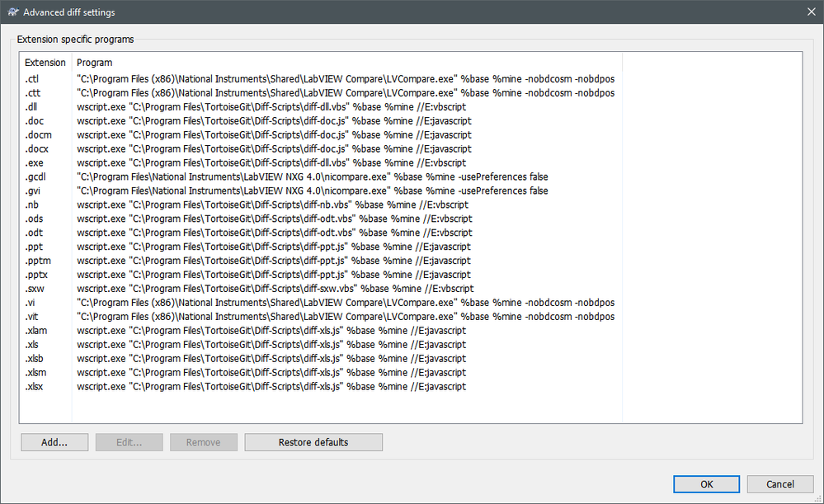
Task: Click the Edit... button
Action: point(129,442)
